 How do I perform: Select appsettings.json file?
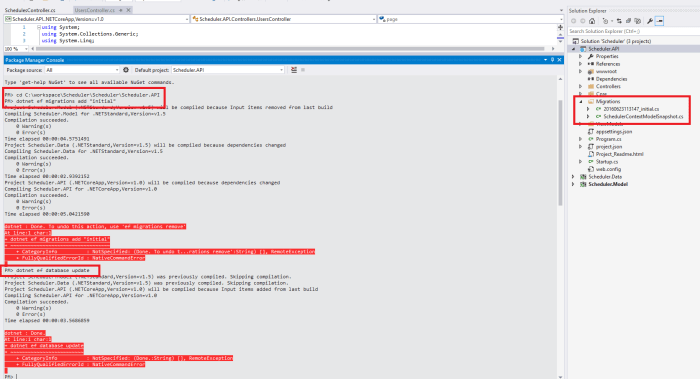coord(614,132)
